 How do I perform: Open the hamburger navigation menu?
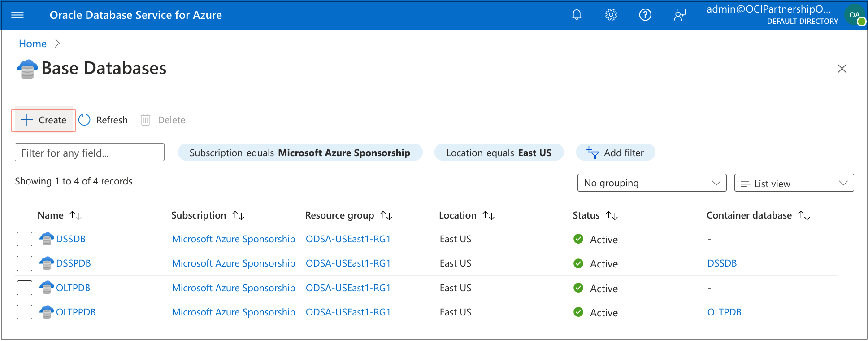pos(17,15)
